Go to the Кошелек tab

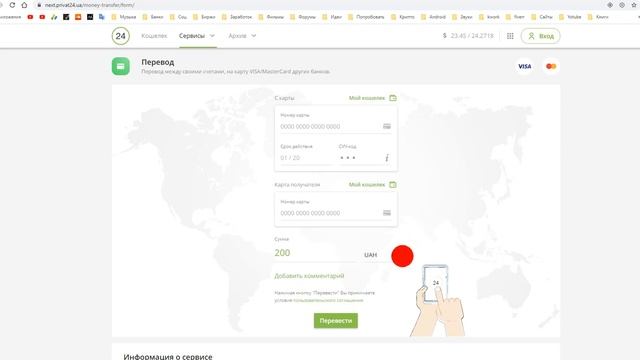[154, 36]
